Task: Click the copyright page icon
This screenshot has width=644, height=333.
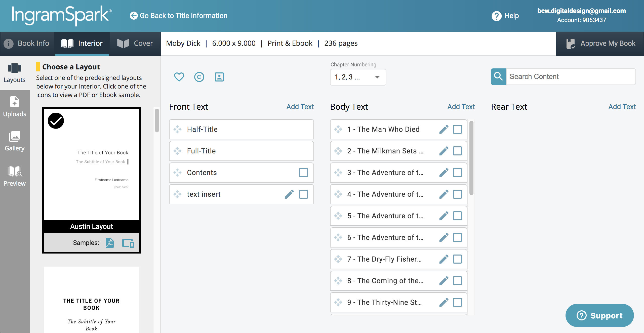Action: (x=199, y=77)
